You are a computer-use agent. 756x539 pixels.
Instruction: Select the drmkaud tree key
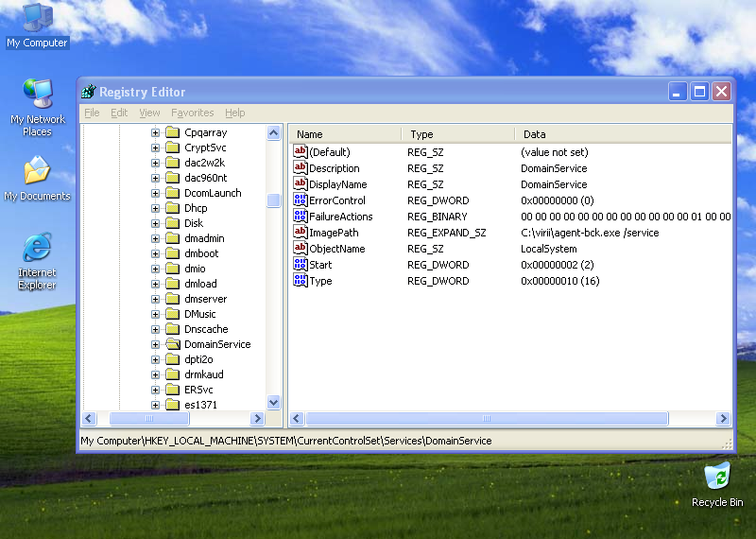pos(204,374)
